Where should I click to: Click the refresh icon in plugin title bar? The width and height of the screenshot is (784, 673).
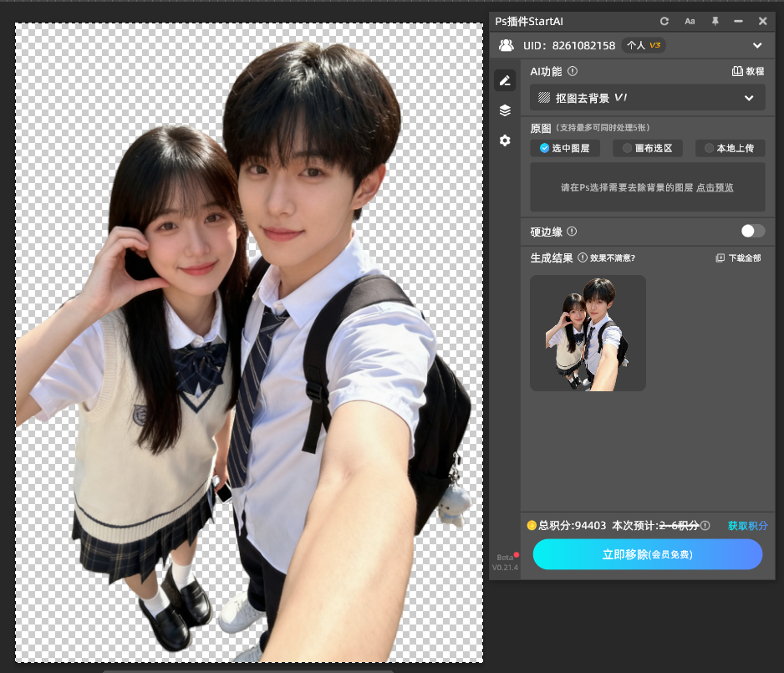664,21
